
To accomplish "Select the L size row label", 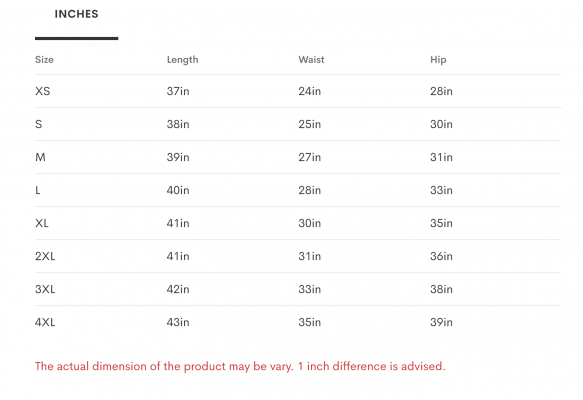I will coord(38,190).
